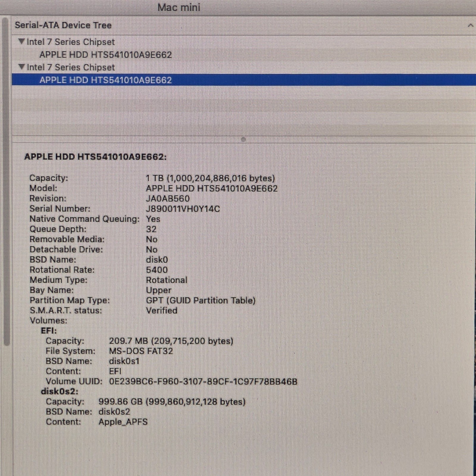The height and width of the screenshot is (476, 476).
Task: Click the Volume UUID: label
Action: tap(74, 381)
